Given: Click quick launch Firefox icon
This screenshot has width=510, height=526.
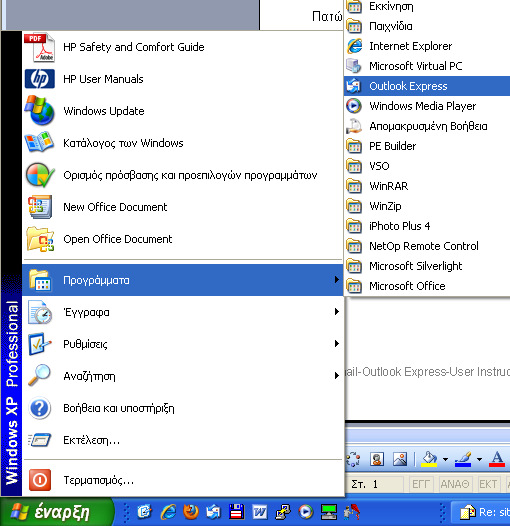Looking at the screenshot, I should click(191, 512).
